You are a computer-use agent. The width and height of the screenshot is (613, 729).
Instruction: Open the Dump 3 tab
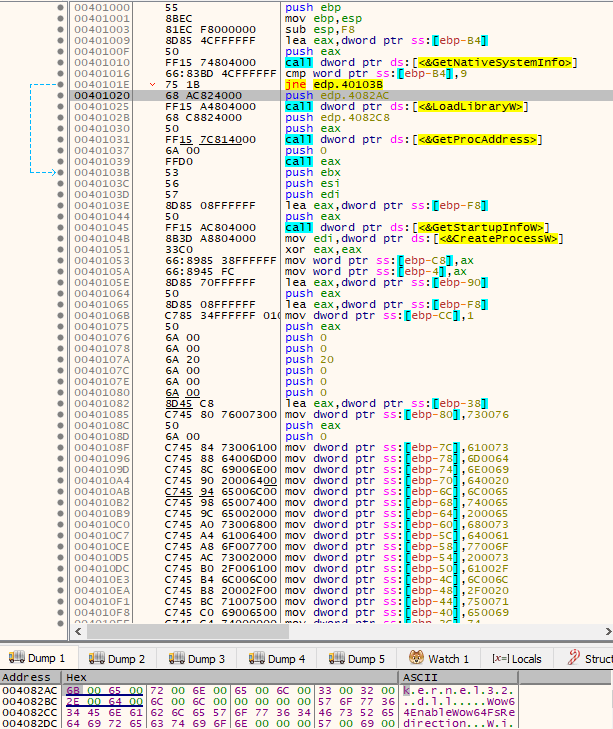pyautogui.click(x=197, y=658)
